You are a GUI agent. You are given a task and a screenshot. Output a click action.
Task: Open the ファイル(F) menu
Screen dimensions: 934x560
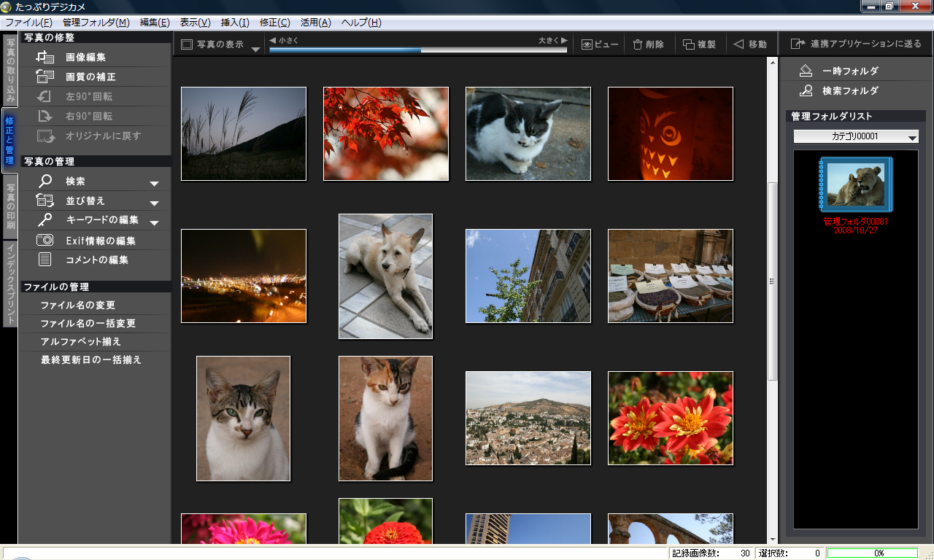point(28,23)
